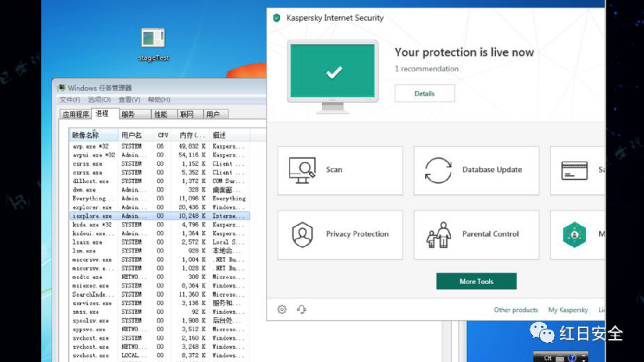The image size is (644, 362).
Task: Click the Details button
Action: coord(425,93)
